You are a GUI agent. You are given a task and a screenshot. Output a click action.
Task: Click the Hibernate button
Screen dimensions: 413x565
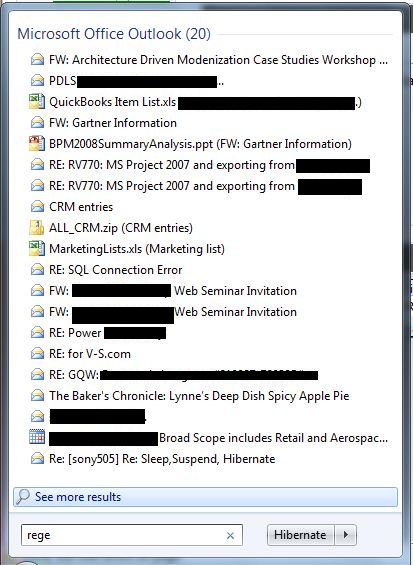pos(301,535)
